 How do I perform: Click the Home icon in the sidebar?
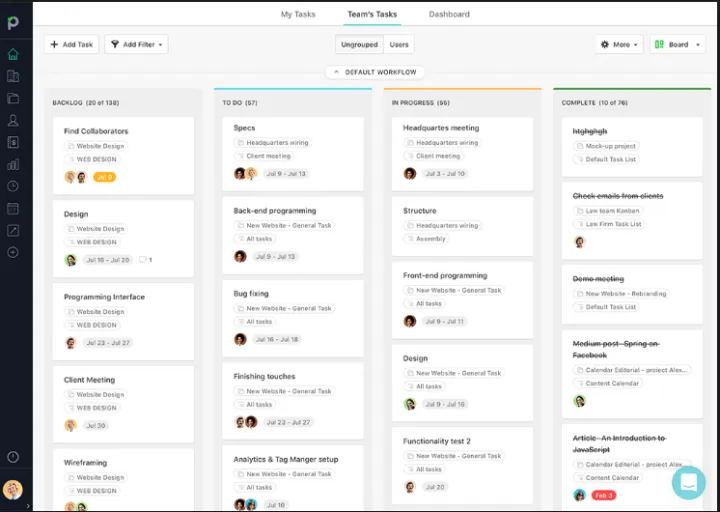point(13,54)
